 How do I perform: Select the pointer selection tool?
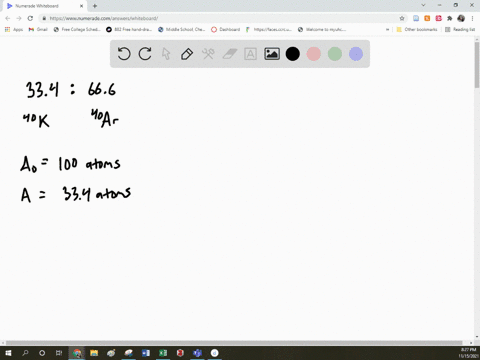point(166,54)
